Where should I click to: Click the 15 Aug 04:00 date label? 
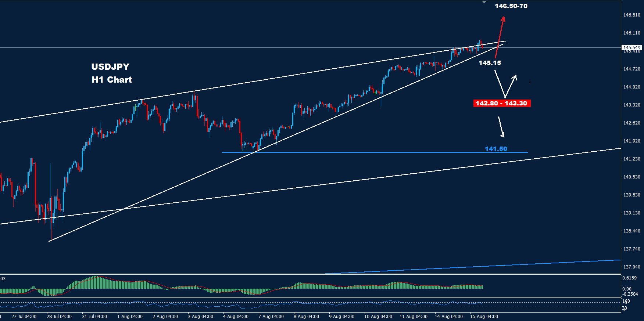click(484, 316)
